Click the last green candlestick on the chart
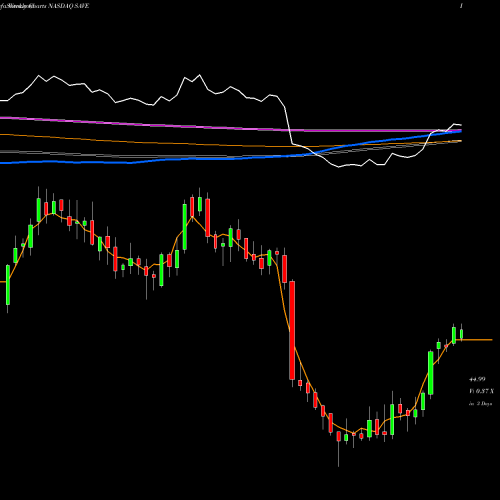 (x=462, y=333)
